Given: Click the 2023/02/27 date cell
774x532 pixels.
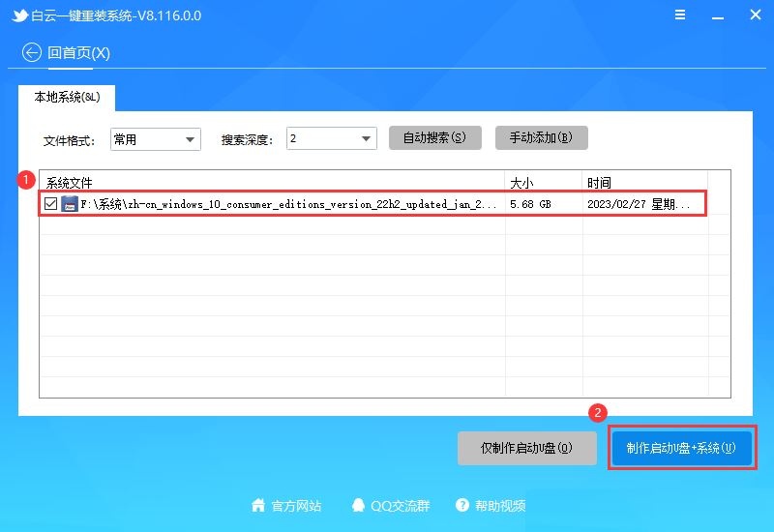Looking at the screenshot, I should 639,204.
